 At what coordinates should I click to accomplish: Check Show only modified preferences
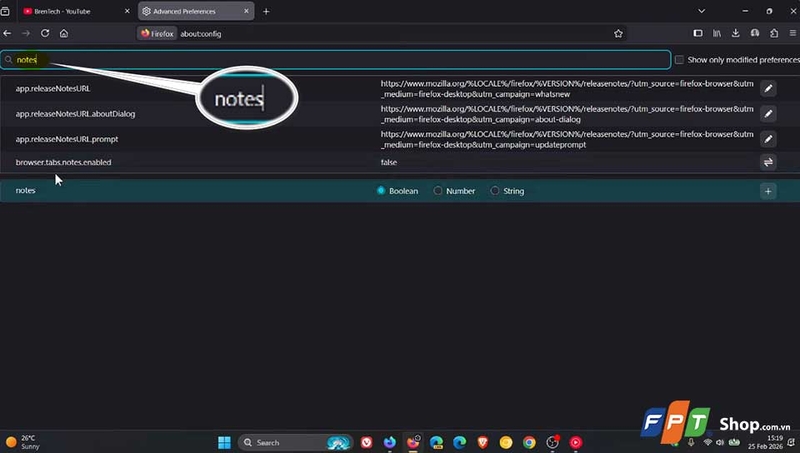tap(680, 60)
